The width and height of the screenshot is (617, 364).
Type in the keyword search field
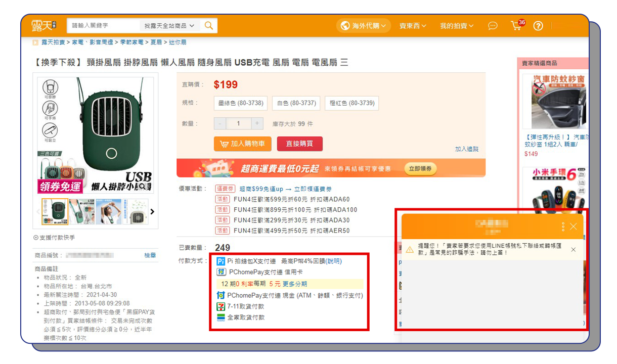click(104, 26)
